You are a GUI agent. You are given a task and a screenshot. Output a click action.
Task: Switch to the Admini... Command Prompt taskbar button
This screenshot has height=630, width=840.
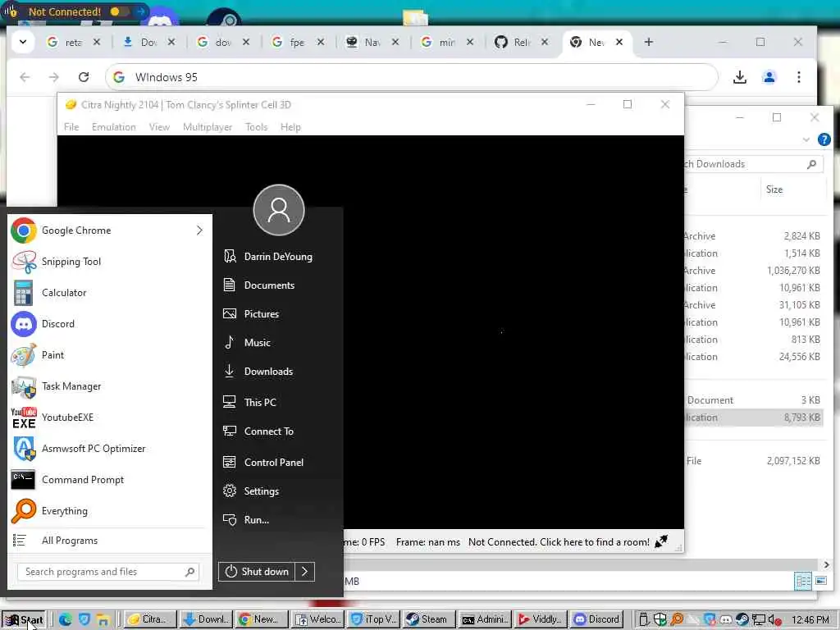[485, 619]
